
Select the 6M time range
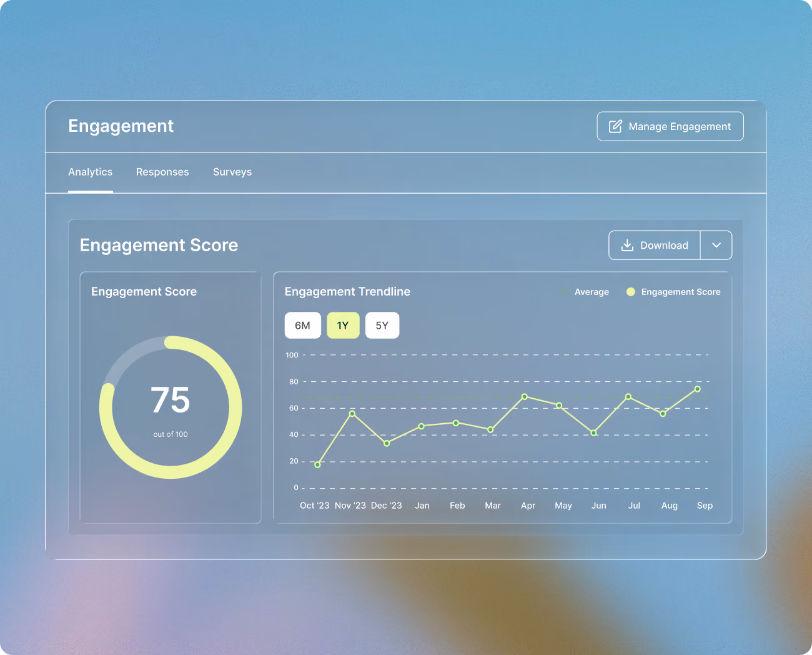(x=303, y=325)
